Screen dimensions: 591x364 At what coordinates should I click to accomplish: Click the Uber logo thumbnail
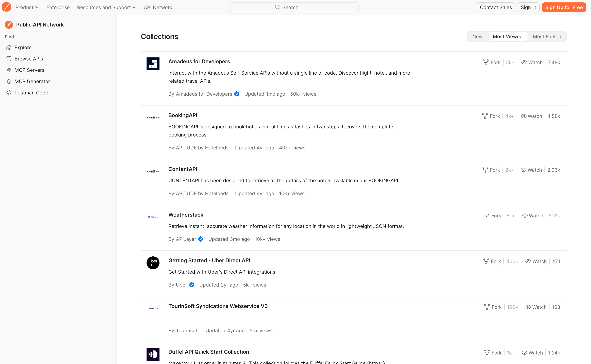[153, 263]
